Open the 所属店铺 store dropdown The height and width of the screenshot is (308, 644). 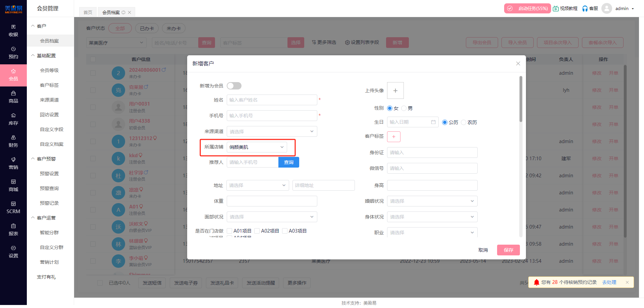click(x=256, y=147)
